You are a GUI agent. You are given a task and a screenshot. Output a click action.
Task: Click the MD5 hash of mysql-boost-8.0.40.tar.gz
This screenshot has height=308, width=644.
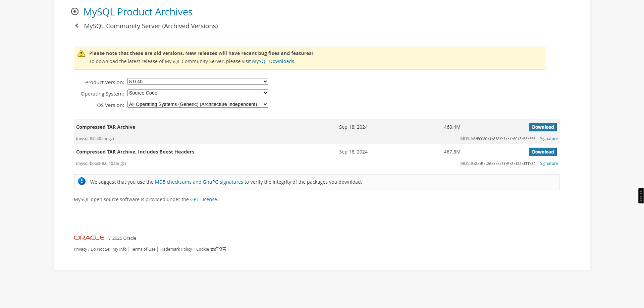[x=503, y=164]
